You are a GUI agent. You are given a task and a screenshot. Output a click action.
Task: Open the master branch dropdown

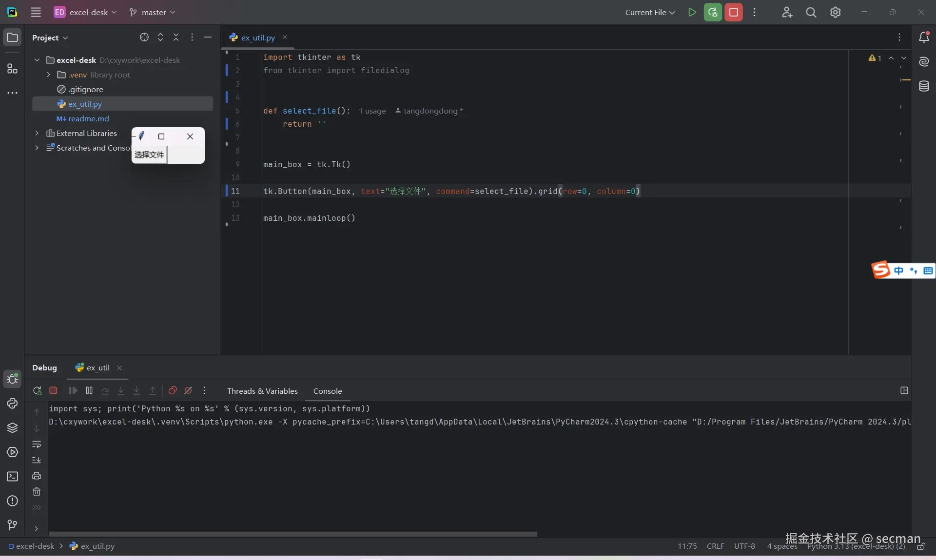click(153, 13)
